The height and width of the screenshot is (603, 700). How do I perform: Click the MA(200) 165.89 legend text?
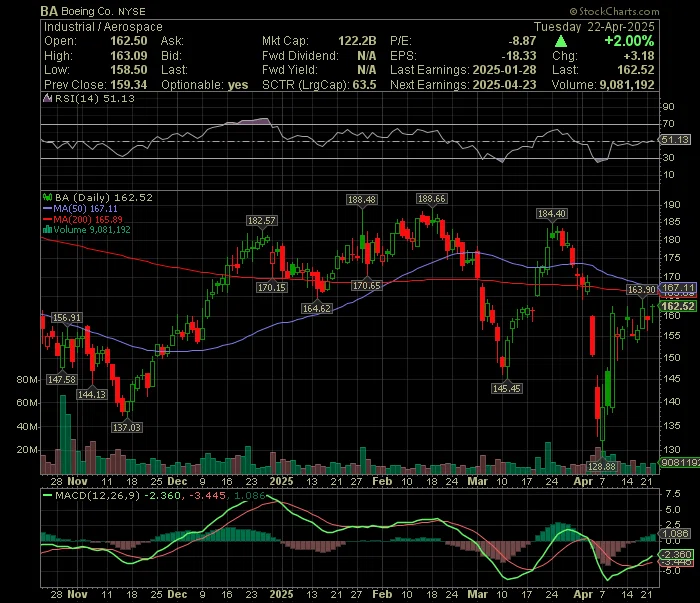click(x=88, y=220)
